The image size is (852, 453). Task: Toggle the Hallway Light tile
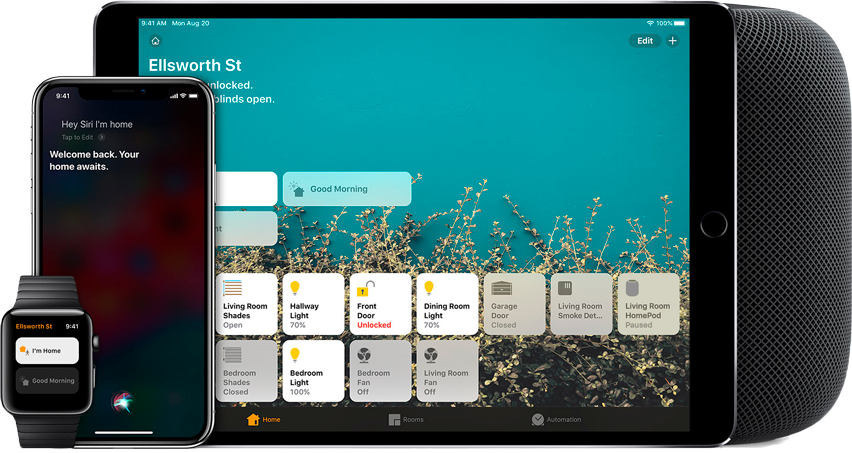pos(314,304)
